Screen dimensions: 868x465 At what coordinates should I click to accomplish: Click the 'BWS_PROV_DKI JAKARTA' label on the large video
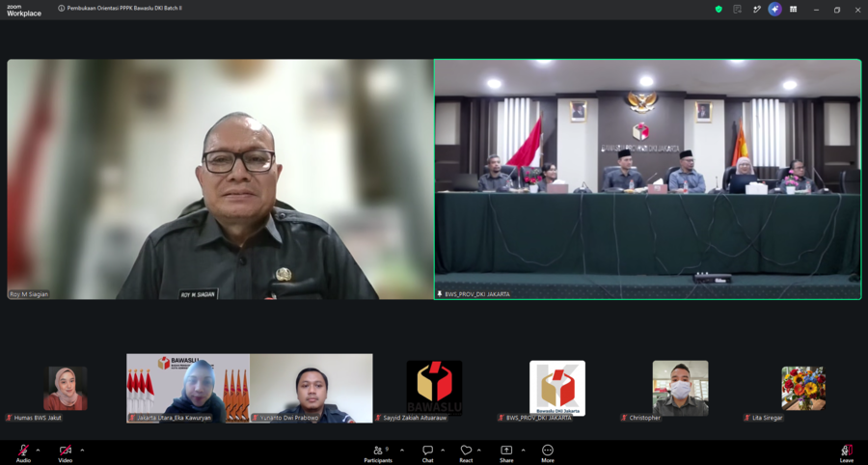477,294
